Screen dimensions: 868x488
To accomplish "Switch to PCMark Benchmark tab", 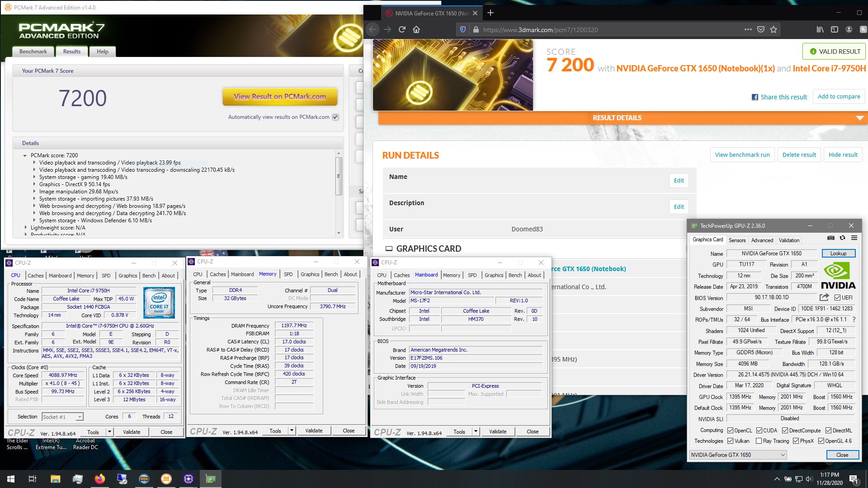I will 33,52.
